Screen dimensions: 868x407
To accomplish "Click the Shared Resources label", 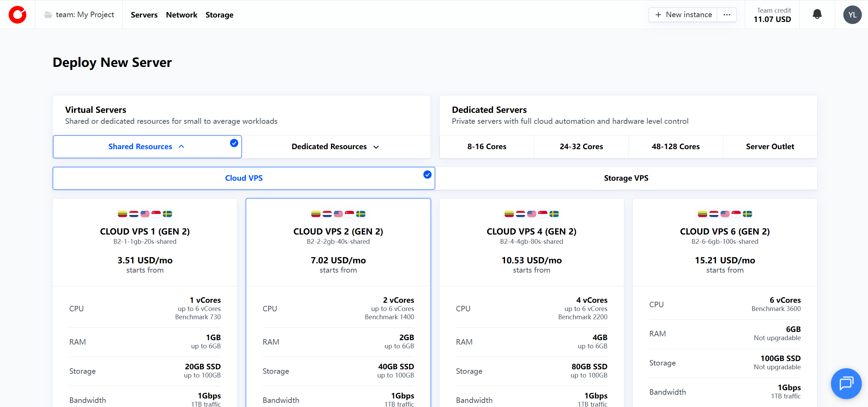I will pos(140,147).
